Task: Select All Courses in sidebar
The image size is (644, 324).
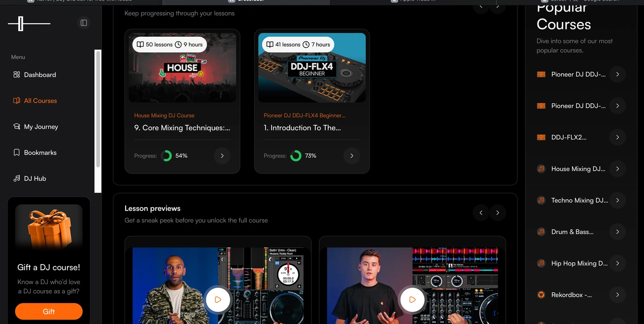Action: (40, 101)
